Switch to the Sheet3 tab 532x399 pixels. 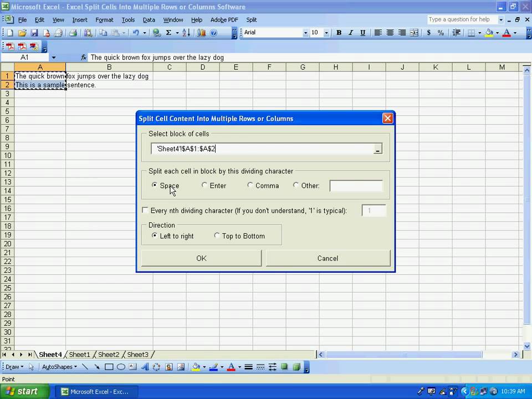tap(138, 355)
